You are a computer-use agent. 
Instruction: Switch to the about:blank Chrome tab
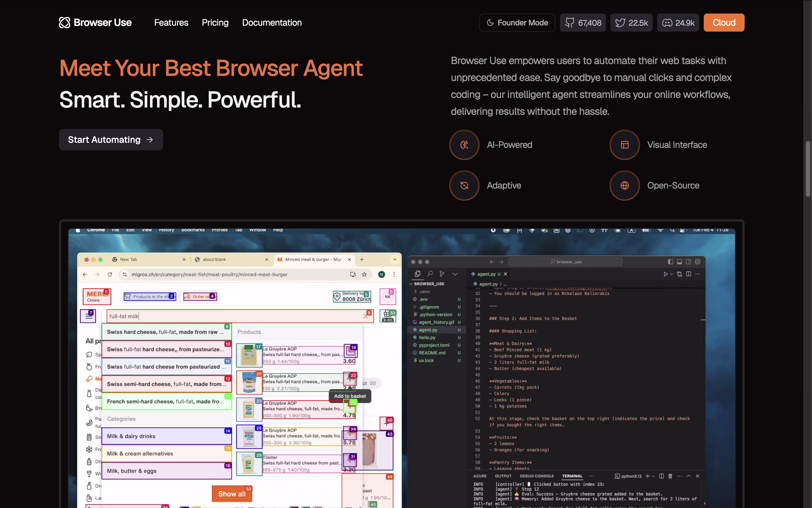click(x=231, y=259)
